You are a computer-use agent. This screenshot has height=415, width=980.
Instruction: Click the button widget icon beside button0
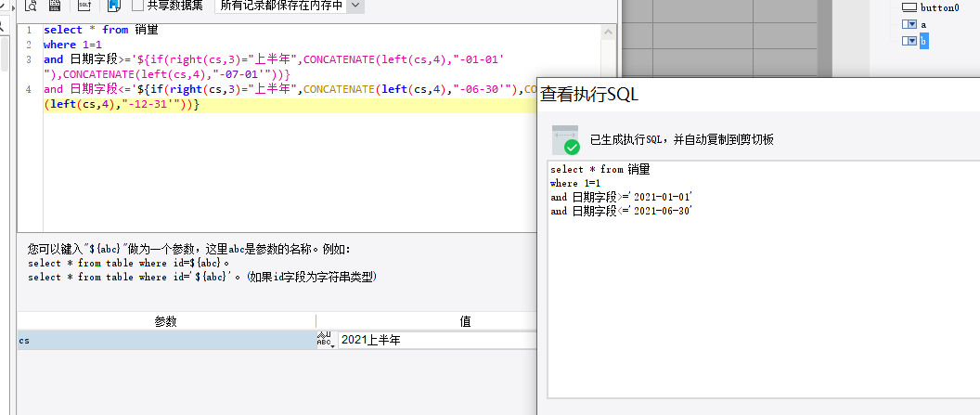(x=909, y=8)
